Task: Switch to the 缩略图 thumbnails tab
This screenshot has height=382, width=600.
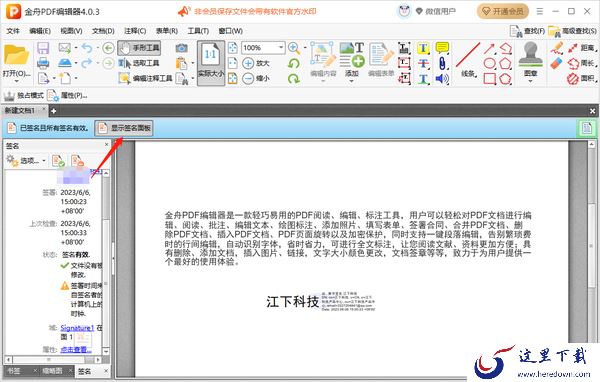Action: tap(52, 371)
